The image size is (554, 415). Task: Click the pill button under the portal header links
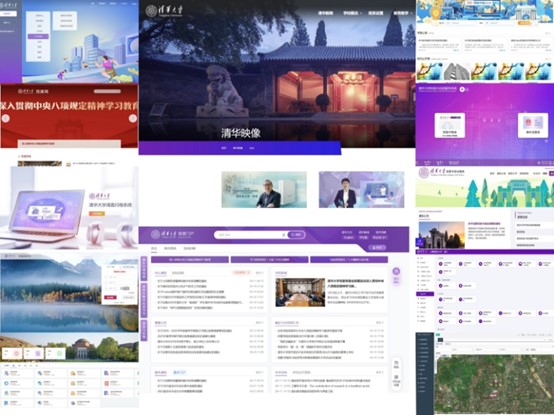[x=377, y=248]
